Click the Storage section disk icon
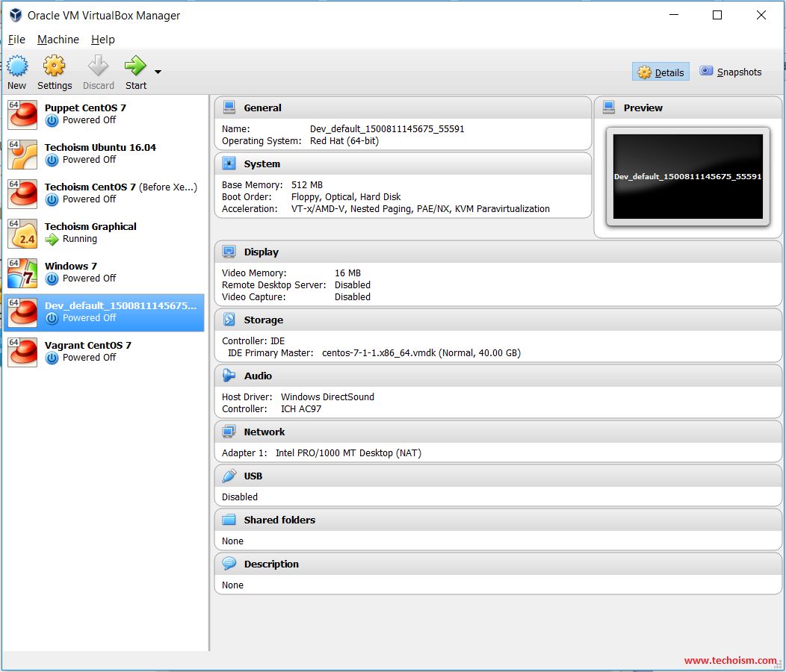The image size is (786, 672). coord(229,320)
